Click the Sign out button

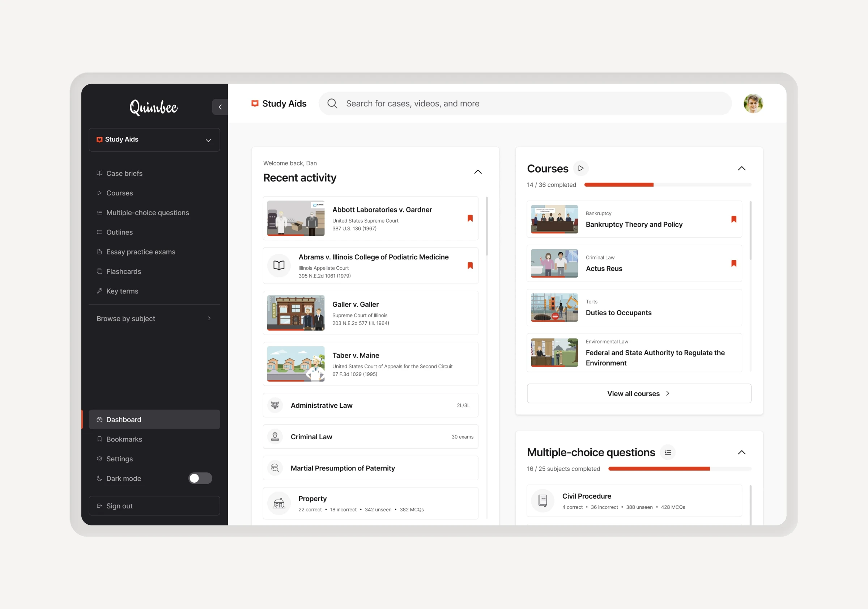154,506
